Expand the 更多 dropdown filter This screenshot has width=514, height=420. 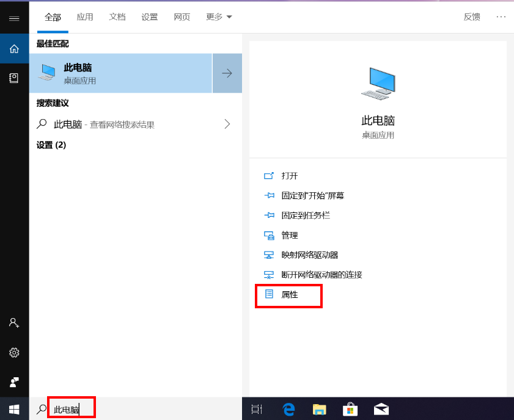tap(219, 17)
